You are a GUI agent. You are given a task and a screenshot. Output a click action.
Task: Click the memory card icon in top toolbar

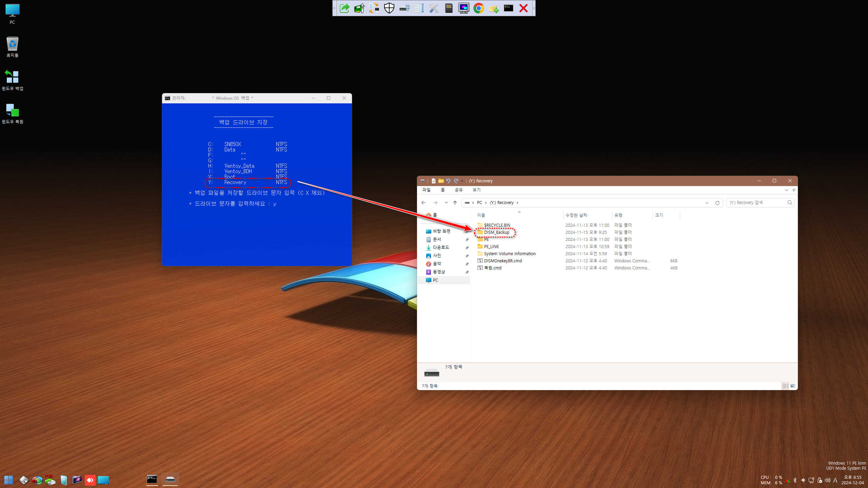tap(449, 8)
